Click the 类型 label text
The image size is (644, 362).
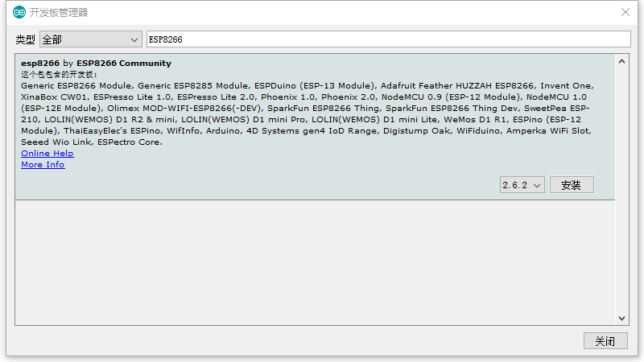(25, 39)
